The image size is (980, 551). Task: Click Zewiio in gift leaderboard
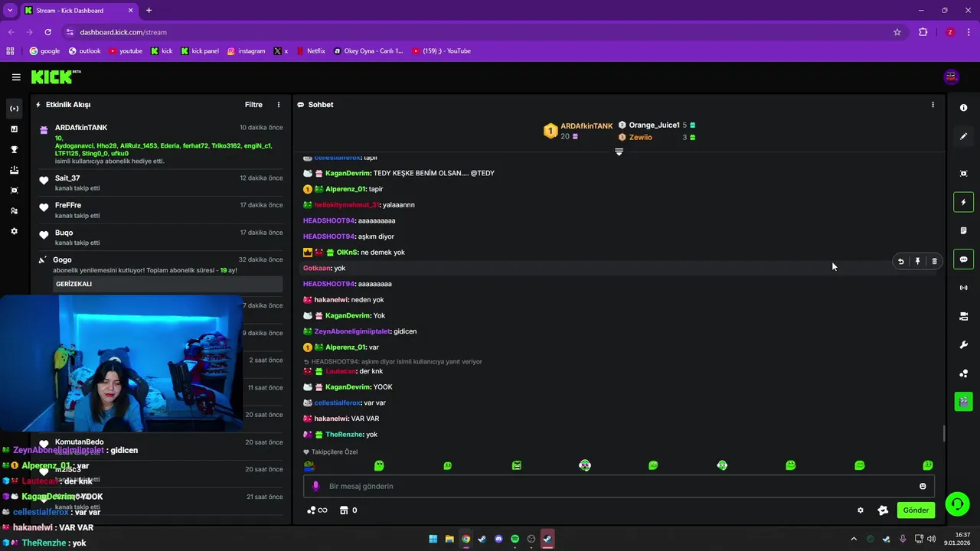click(640, 137)
